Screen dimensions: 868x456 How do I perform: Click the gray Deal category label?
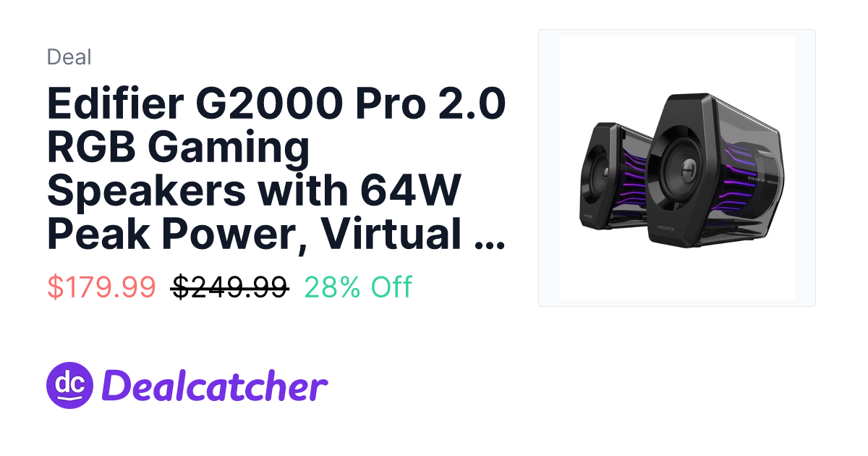coord(69,57)
